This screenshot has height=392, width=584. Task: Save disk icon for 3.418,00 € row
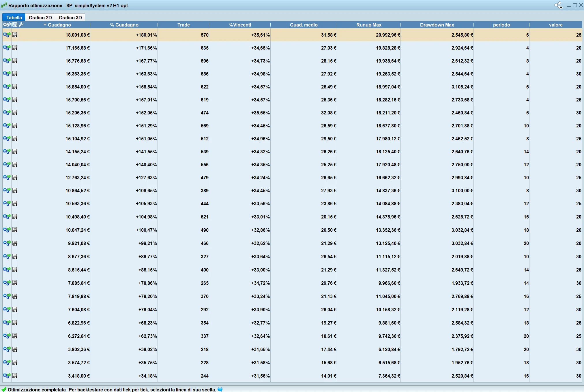(15, 376)
